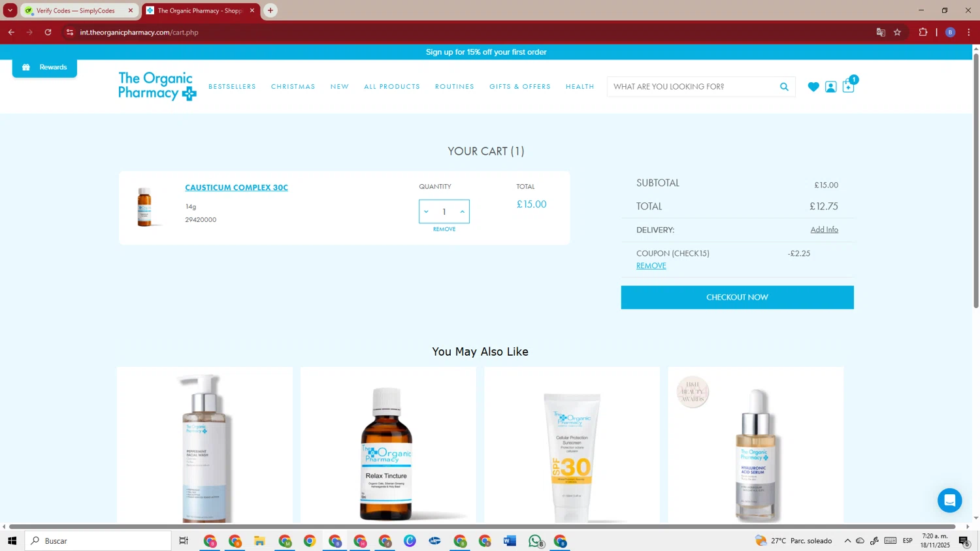Open the touch keyboard tray icon

click(x=890, y=541)
